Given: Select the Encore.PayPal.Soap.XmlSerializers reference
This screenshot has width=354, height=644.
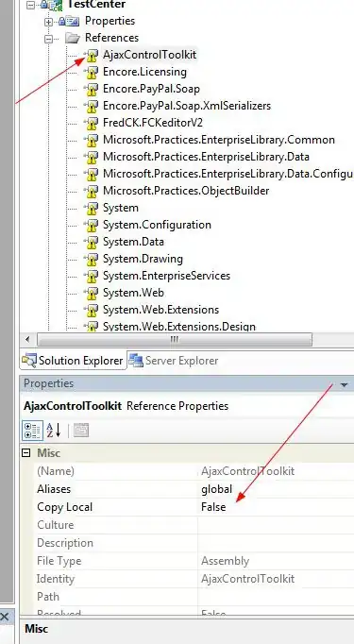Looking at the screenshot, I should tap(187, 106).
